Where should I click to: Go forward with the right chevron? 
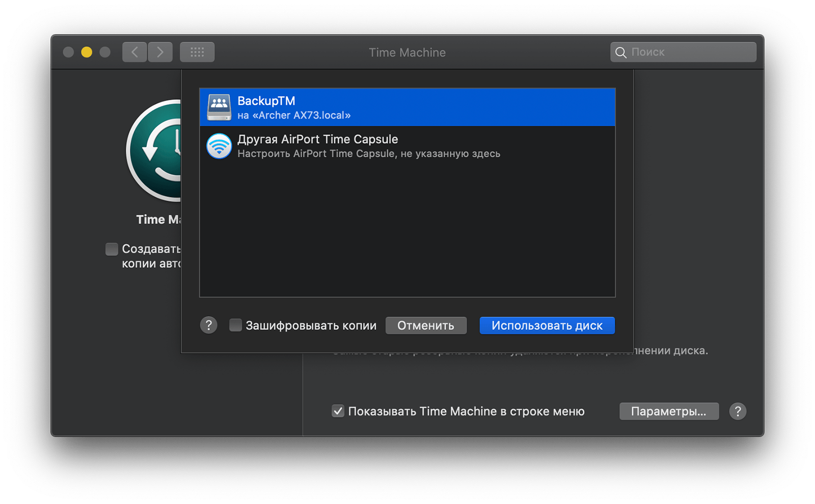(x=160, y=52)
